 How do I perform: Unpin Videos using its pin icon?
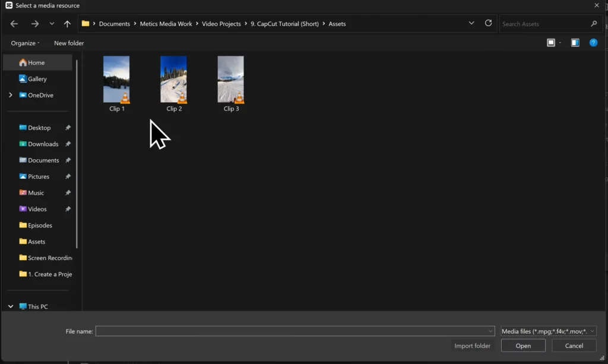68,209
